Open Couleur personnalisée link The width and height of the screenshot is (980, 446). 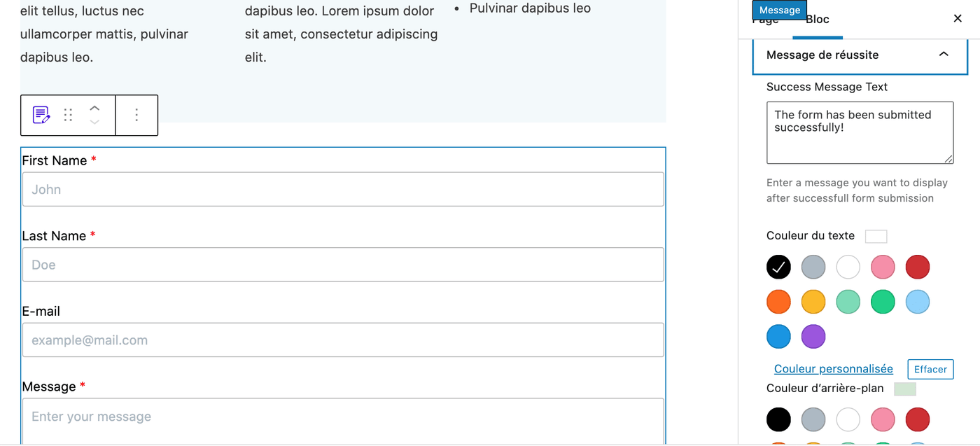coord(833,368)
